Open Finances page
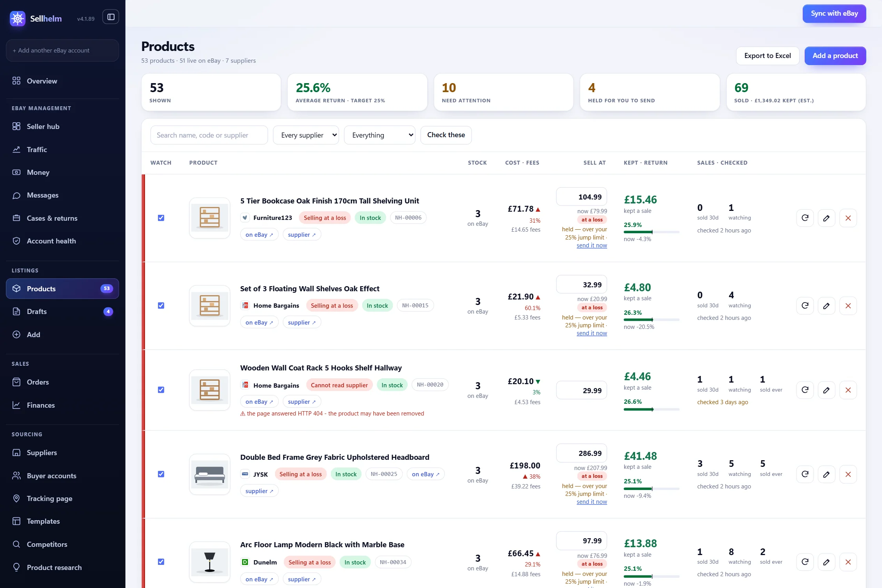 (62, 405)
